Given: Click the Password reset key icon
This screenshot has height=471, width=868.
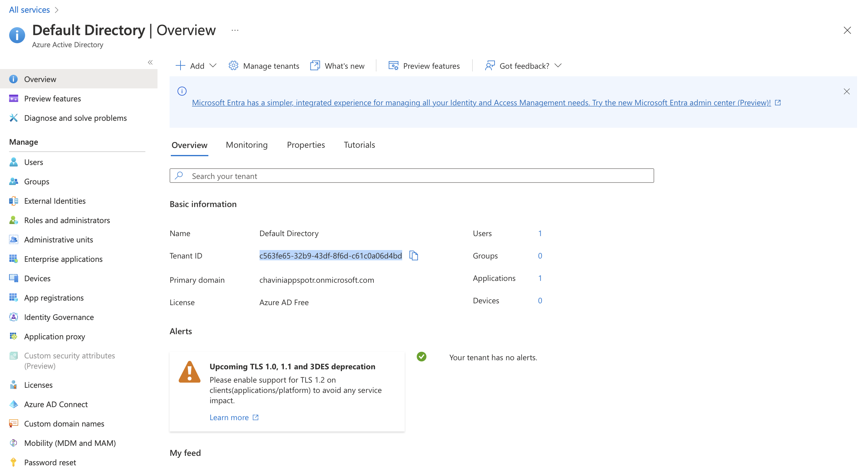Looking at the screenshot, I should click(x=14, y=462).
